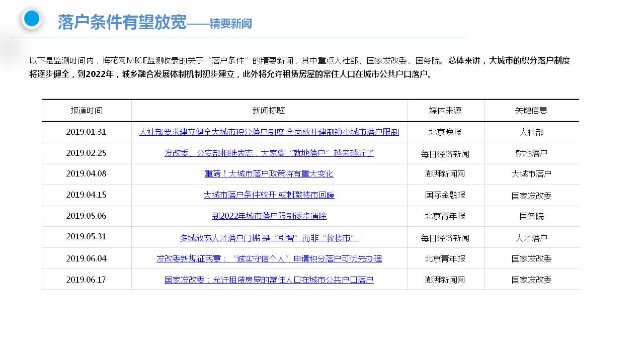This screenshot has width=644, height=362.
Task: Click the blue circle icon beside the title
Action: [32, 19]
